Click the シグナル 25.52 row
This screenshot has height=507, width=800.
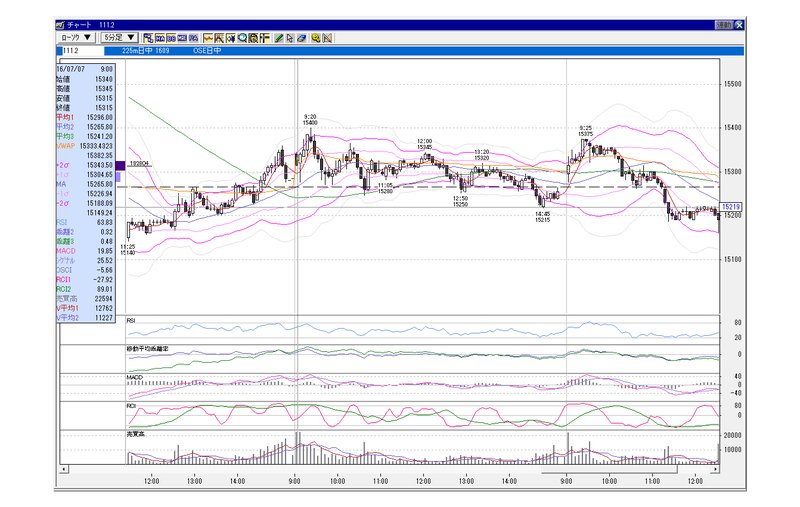pyautogui.click(x=85, y=260)
